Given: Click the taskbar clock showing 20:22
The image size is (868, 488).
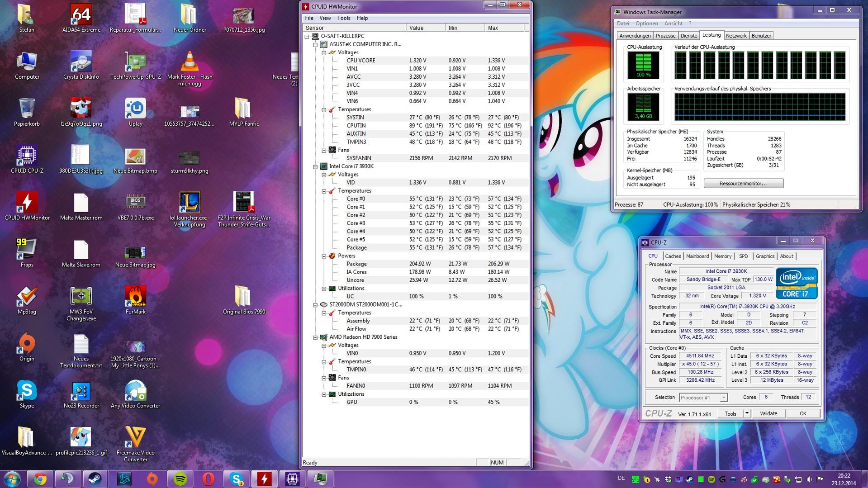Looking at the screenshot, I should click(x=844, y=479).
